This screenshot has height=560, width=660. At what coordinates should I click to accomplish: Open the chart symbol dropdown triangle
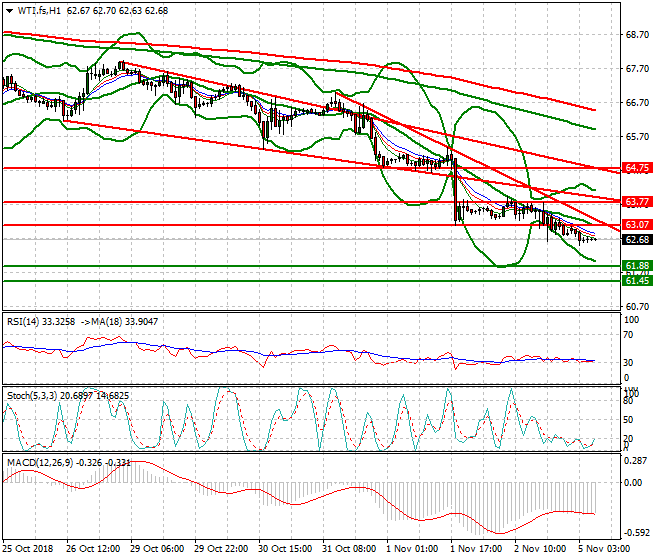9,11
